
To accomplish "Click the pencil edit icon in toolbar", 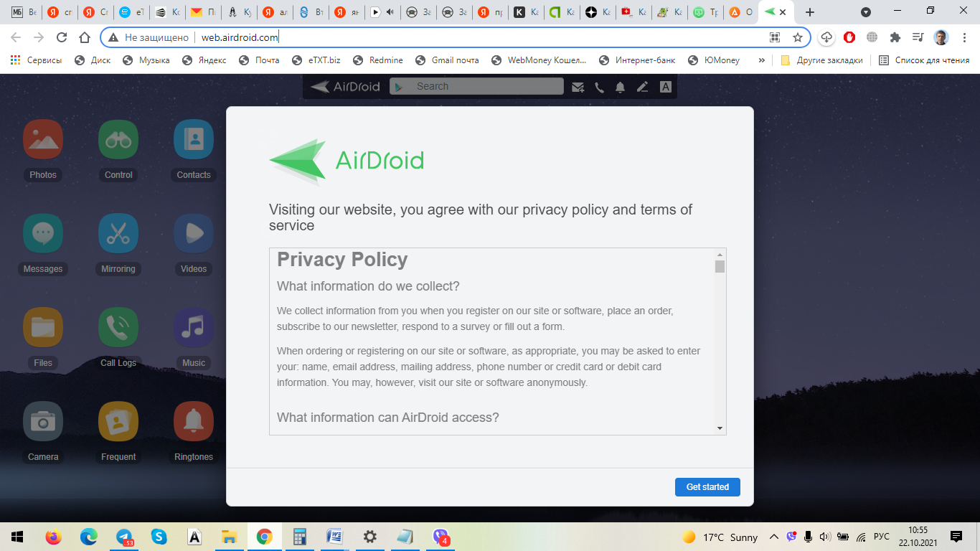I will click(642, 87).
